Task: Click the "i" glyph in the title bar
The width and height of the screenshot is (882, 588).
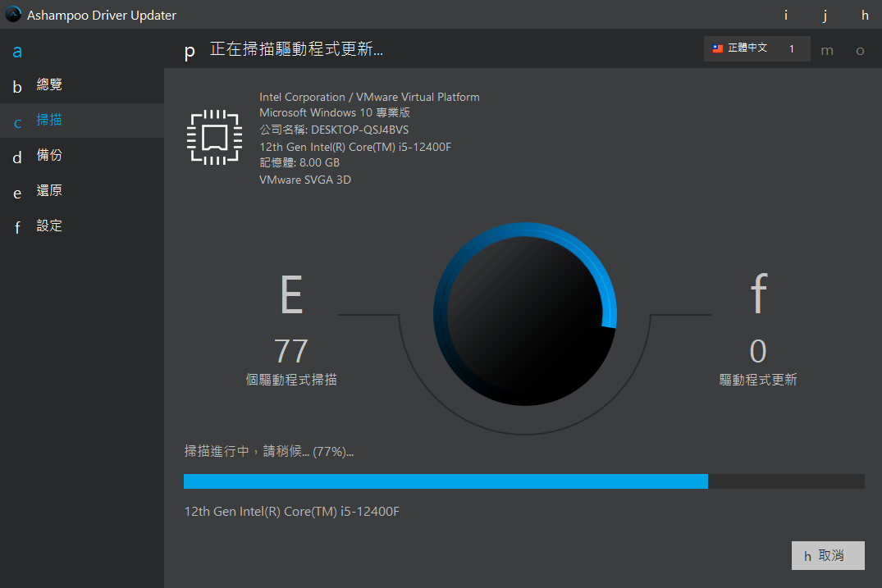Action: [786, 16]
